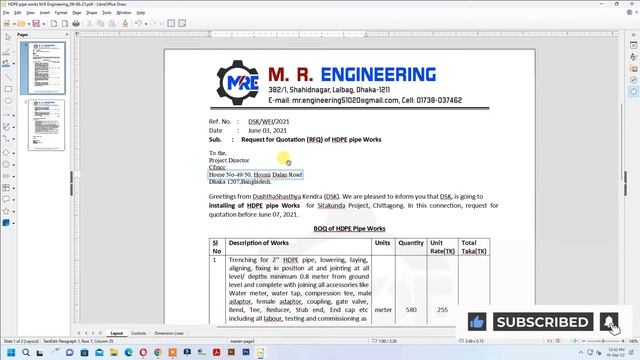
Task: Select the Basic Shapes diamond tool
Action: (6, 153)
